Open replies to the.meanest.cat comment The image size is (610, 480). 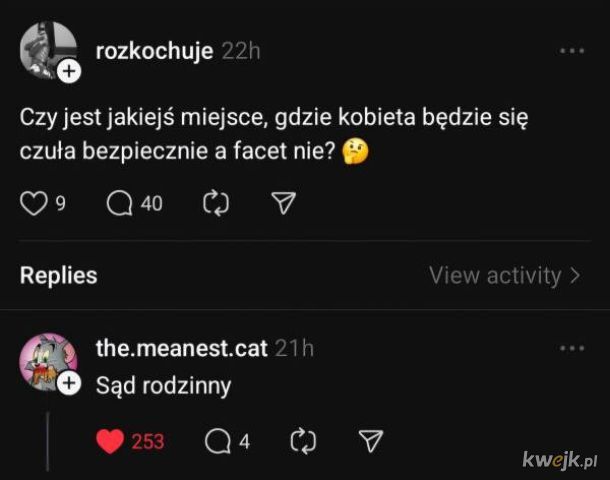point(218,441)
